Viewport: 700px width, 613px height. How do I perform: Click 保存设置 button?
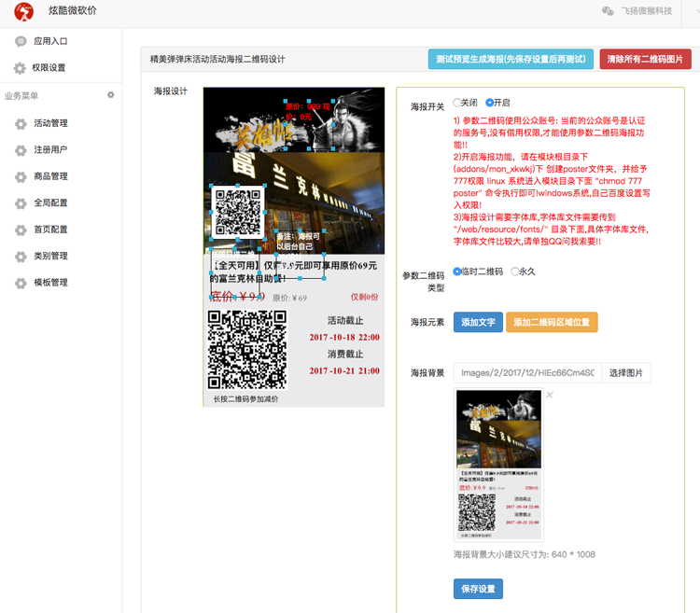478,589
